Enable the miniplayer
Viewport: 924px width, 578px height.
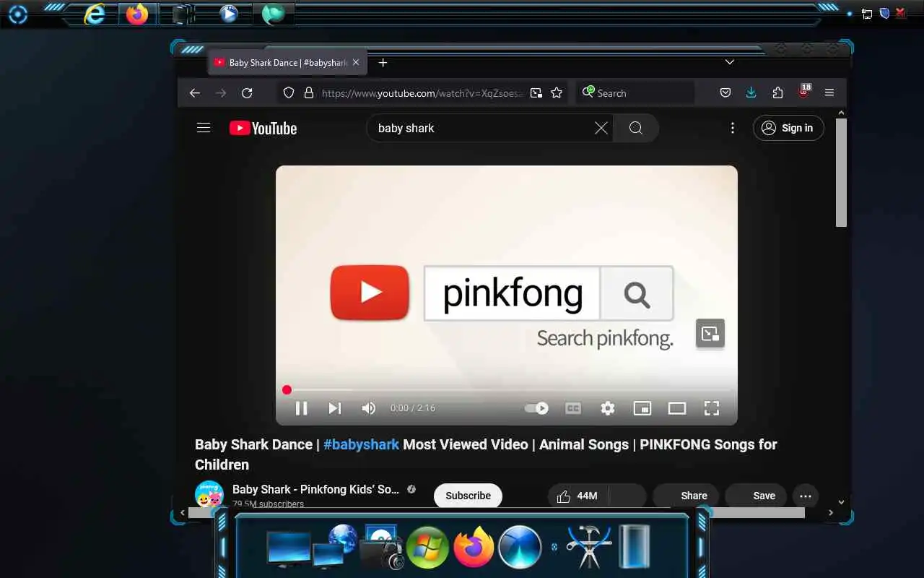pos(642,408)
